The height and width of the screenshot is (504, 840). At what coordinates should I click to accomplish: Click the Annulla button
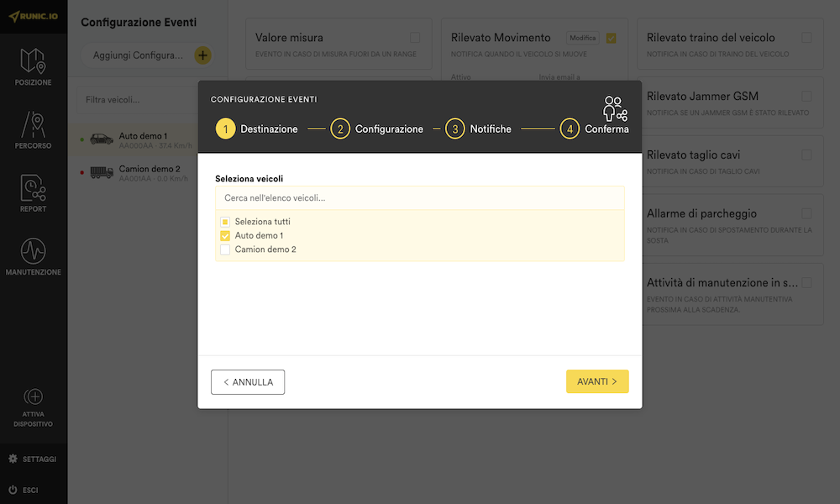248,382
